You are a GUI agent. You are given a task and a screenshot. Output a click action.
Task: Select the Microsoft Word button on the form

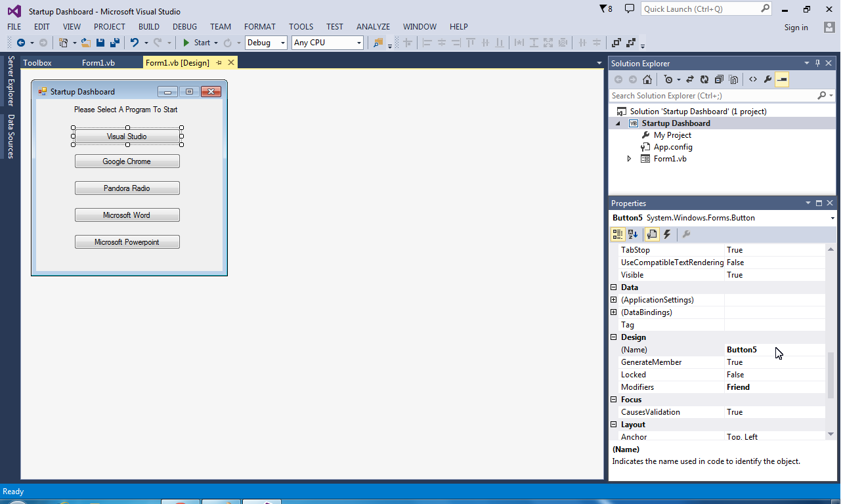tap(127, 215)
